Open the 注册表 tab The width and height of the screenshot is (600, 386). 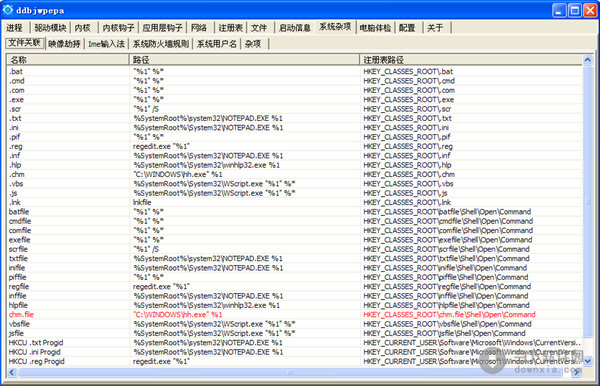(x=231, y=28)
